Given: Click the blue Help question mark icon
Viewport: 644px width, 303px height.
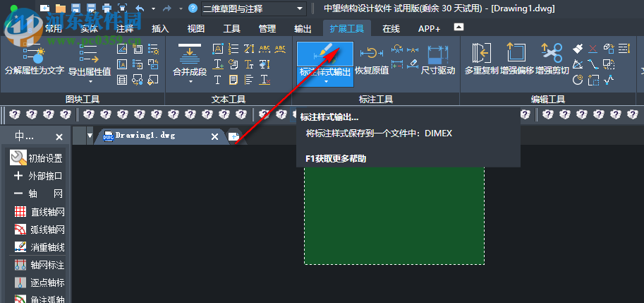Looking at the screenshot, I should 193,8.
